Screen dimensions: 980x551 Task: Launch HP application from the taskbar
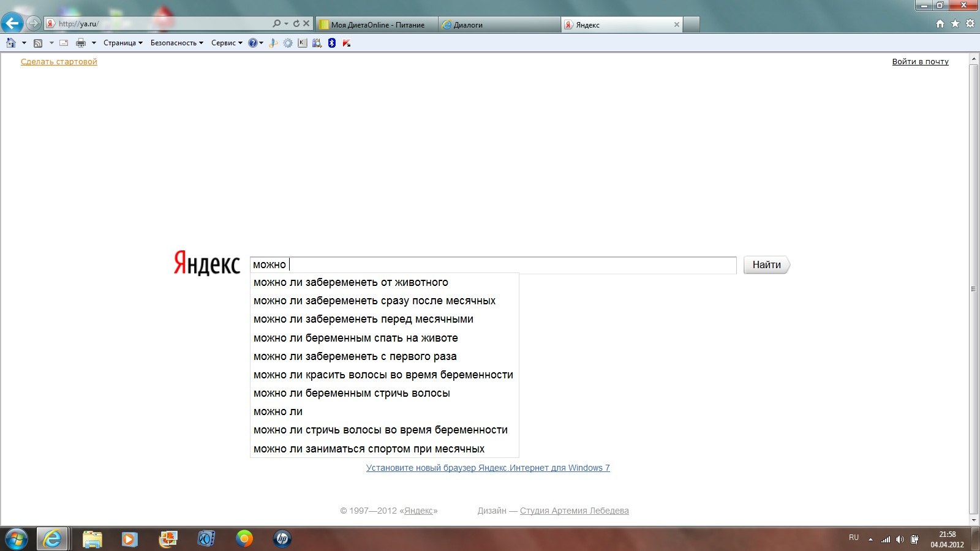coord(282,539)
